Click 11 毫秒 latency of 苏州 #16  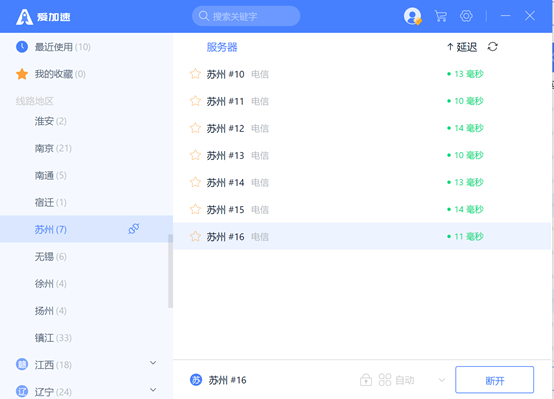pyautogui.click(x=468, y=236)
